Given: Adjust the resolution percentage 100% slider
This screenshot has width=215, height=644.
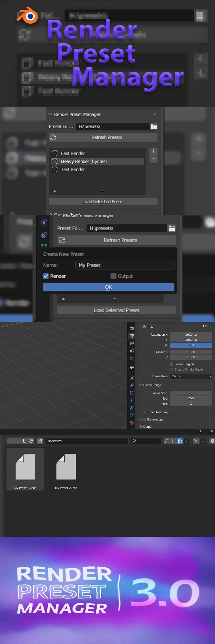Looking at the screenshot, I should tap(191, 345).
